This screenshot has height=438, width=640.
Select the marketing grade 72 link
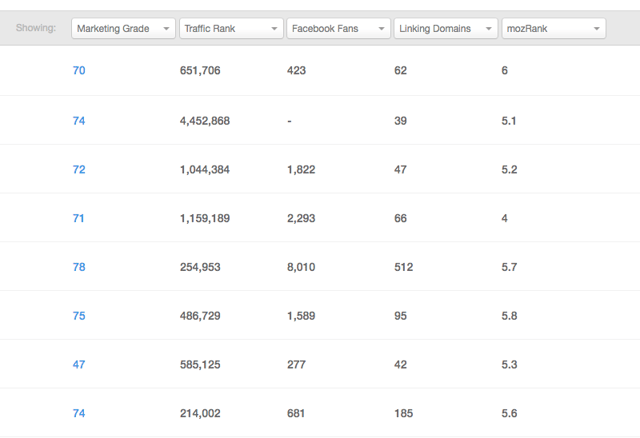coord(79,170)
